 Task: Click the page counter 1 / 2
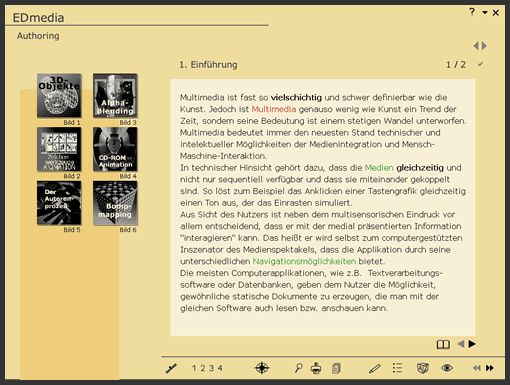pyautogui.click(x=456, y=65)
